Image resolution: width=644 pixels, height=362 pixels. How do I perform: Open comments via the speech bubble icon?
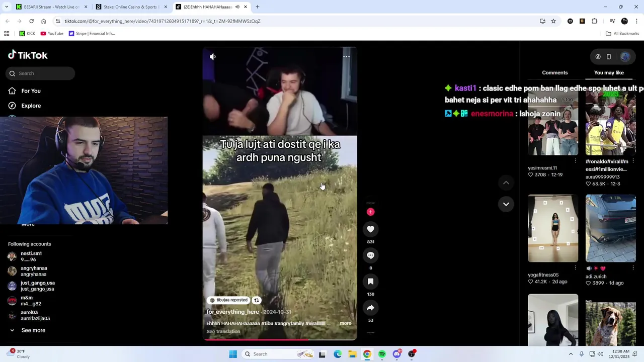370,255
